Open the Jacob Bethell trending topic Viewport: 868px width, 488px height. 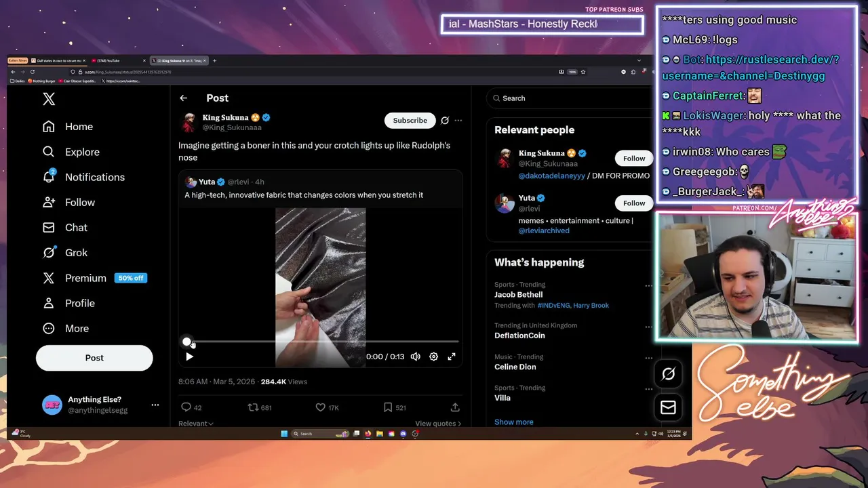[x=519, y=295]
